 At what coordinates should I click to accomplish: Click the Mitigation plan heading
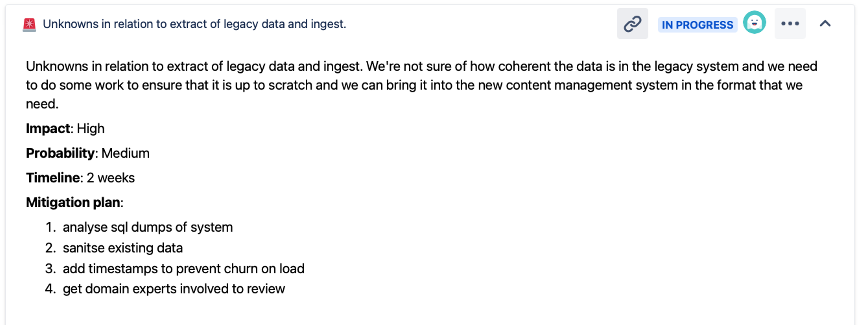click(x=73, y=202)
